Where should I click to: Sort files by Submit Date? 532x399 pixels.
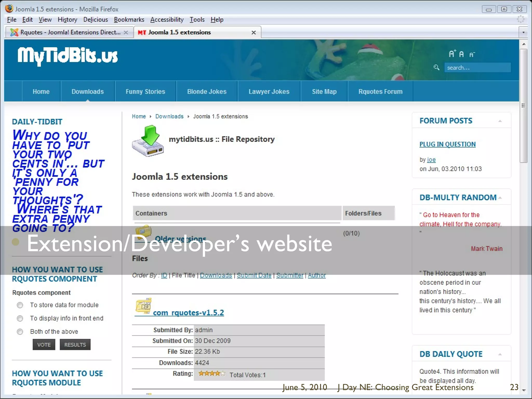click(x=254, y=275)
